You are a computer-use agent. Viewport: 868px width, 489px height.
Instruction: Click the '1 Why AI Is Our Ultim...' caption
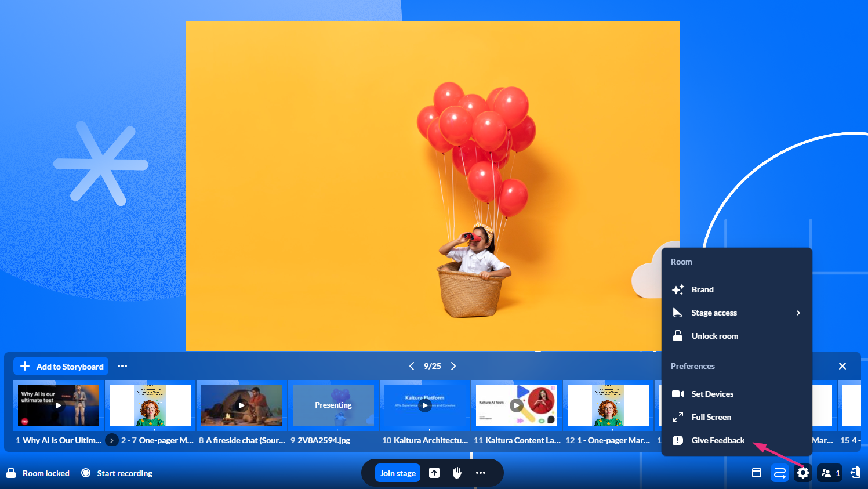click(x=59, y=440)
